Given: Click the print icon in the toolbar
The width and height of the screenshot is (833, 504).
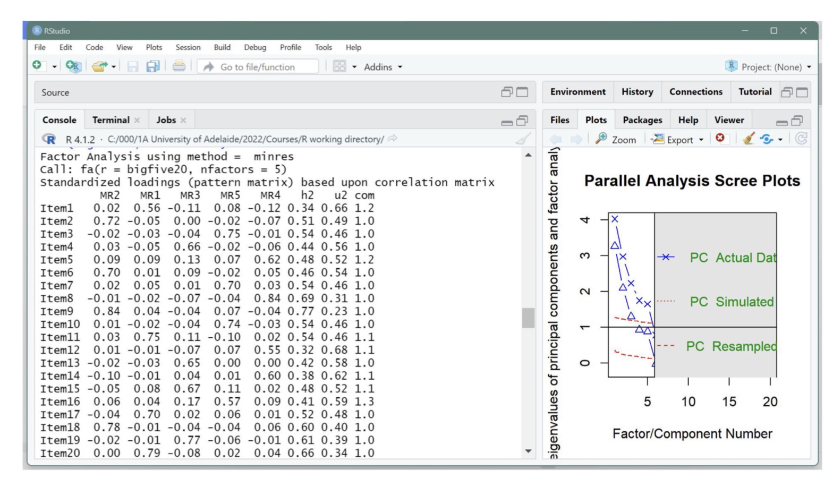Looking at the screenshot, I should (179, 66).
